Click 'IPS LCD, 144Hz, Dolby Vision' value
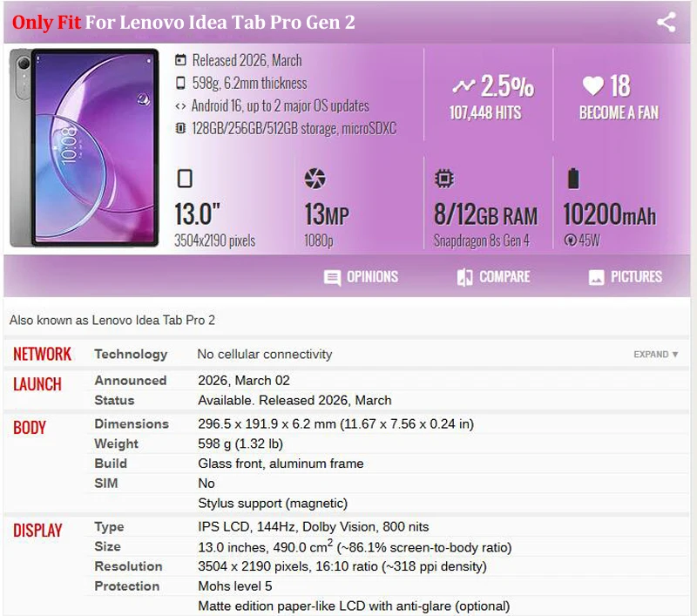697x616 pixels. tap(289, 527)
